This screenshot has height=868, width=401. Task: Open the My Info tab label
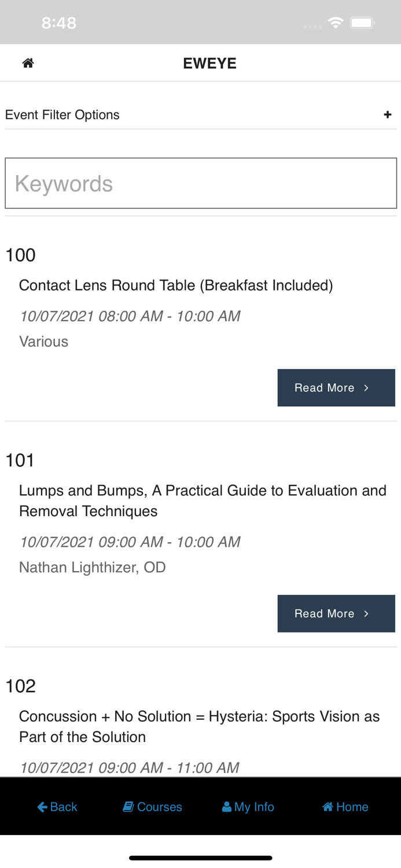(254, 807)
